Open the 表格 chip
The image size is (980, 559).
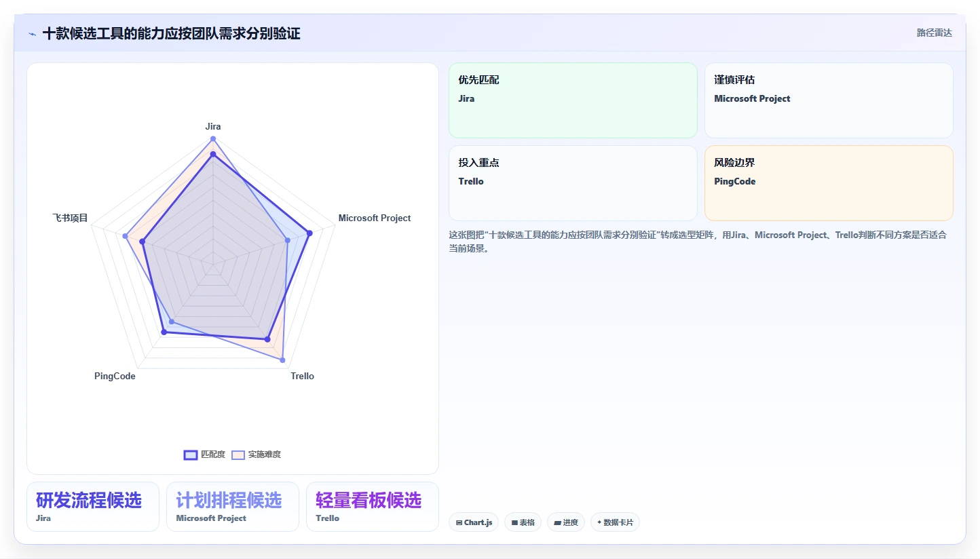(x=523, y=522)
